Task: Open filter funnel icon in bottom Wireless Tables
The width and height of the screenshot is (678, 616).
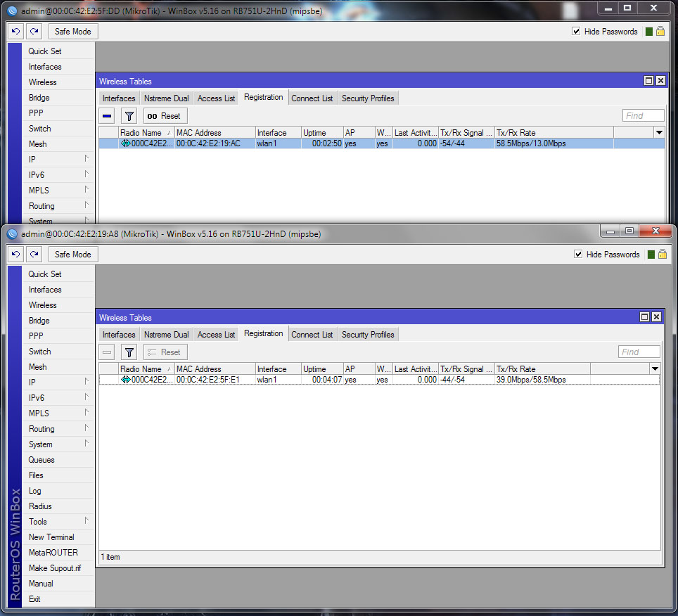Action: pyautogui.click(x=129, y=352)
